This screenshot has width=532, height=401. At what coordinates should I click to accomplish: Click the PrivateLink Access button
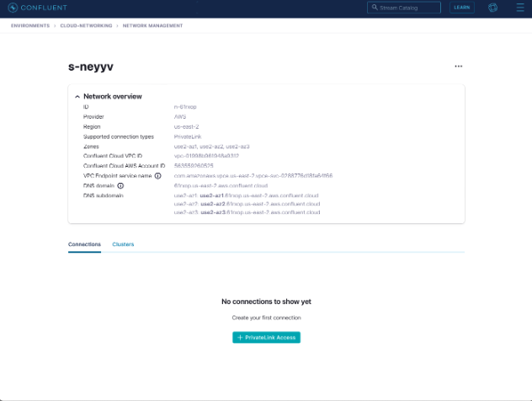click(x=266, y=337)
